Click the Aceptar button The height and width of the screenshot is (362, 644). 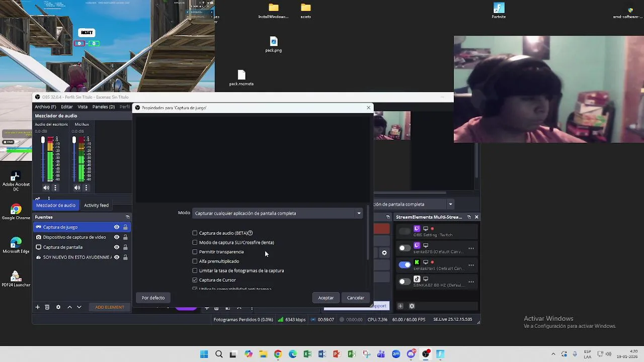[326, 298]
